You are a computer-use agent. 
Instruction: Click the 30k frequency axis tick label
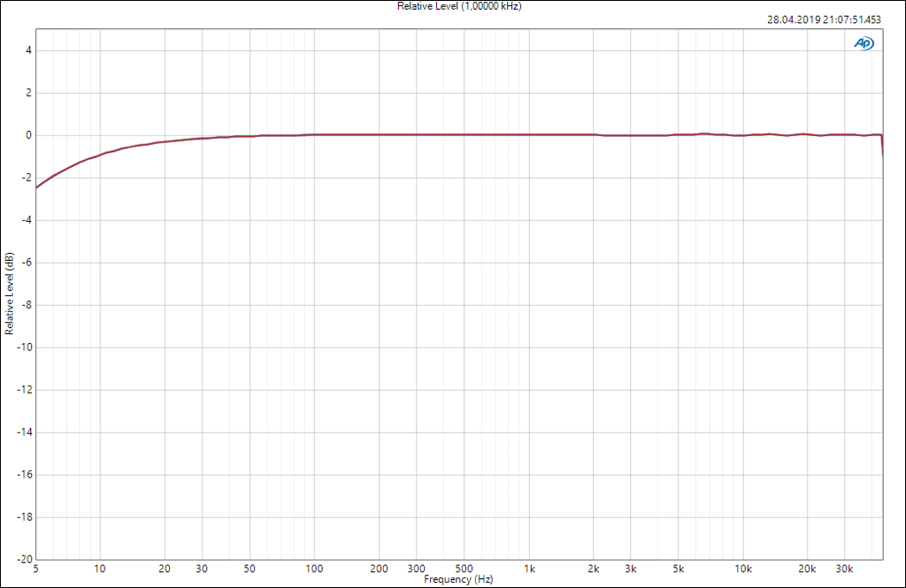click(x=845, y=569)
